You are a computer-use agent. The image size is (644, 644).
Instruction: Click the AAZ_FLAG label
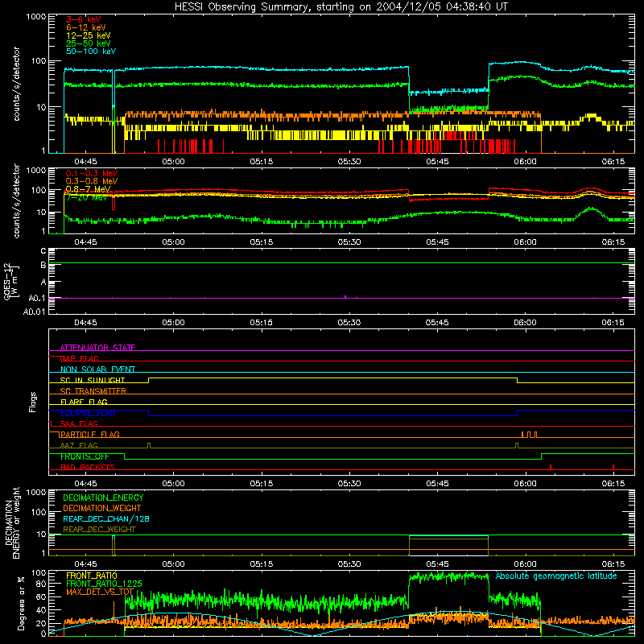[79, 445]
